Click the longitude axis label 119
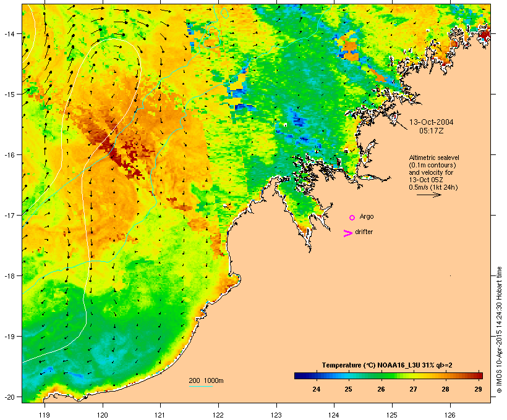 point(45,415)
